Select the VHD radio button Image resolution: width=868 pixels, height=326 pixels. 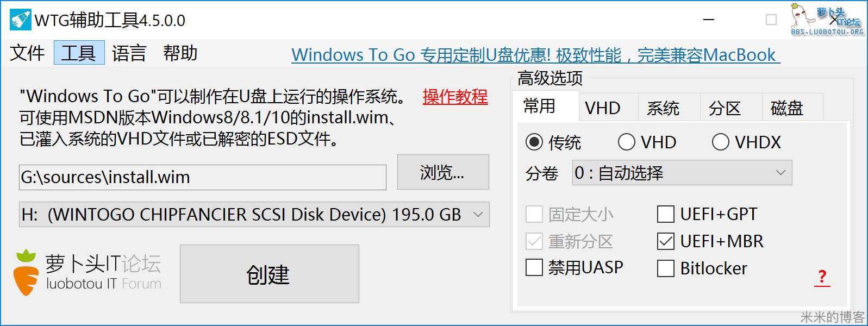pos(627,142)
